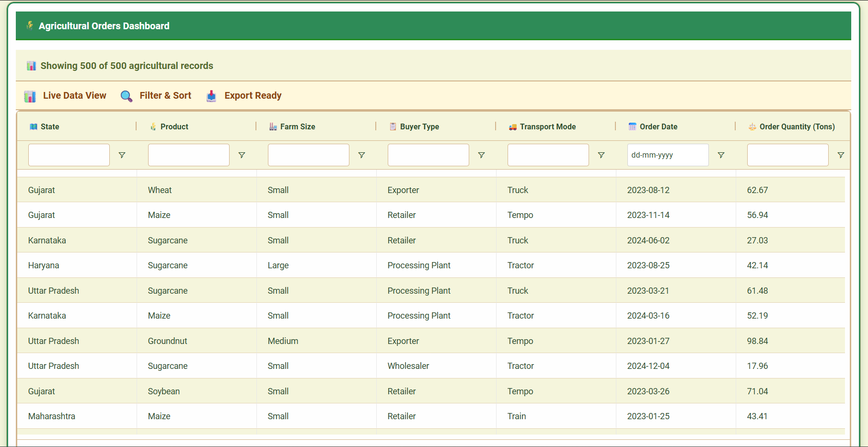Sort by the Buyer Type column header
Screen dimensions: 868x447
419,126
